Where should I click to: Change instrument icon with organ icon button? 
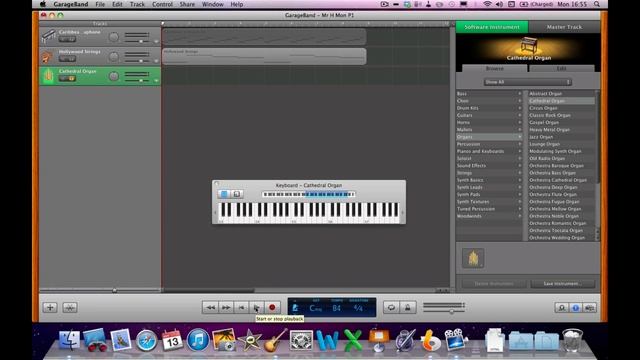click(473, 258)
